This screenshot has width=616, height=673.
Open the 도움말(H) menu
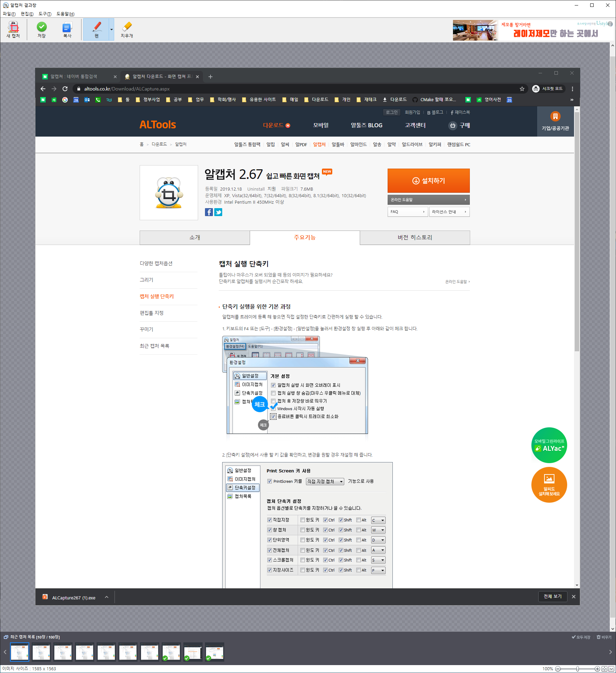(x=65, y=14)
